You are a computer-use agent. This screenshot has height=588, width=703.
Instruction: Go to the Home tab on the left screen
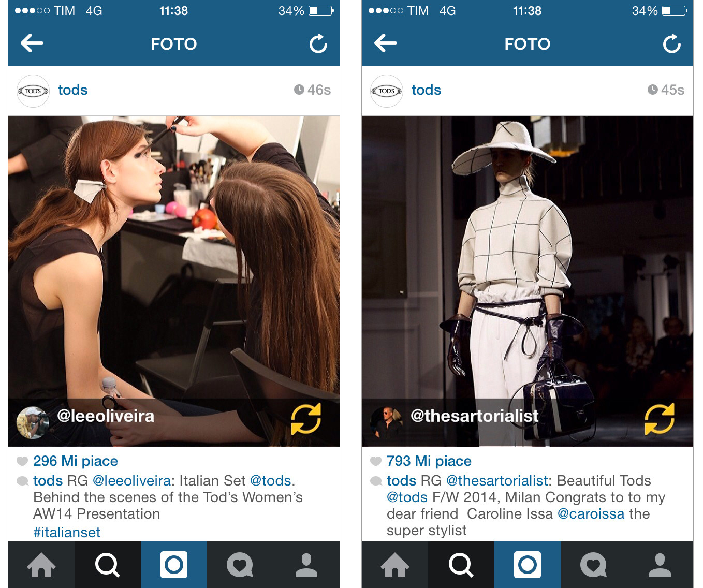[41, 565]
